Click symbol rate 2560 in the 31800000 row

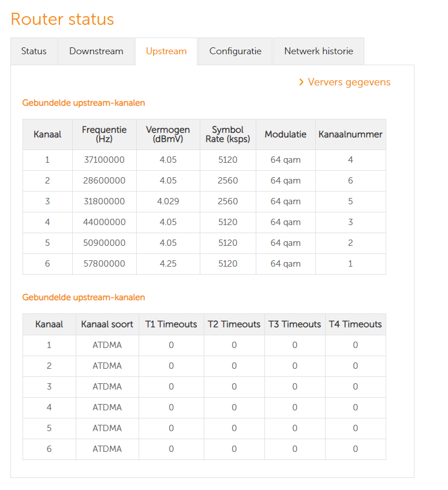(x=227, y=201)
